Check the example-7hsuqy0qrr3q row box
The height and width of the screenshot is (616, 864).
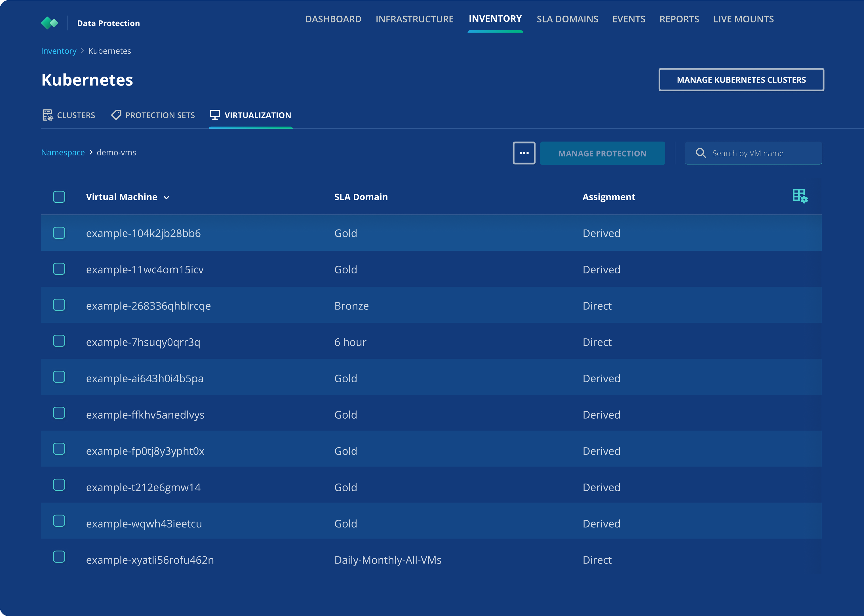point(59,341)
